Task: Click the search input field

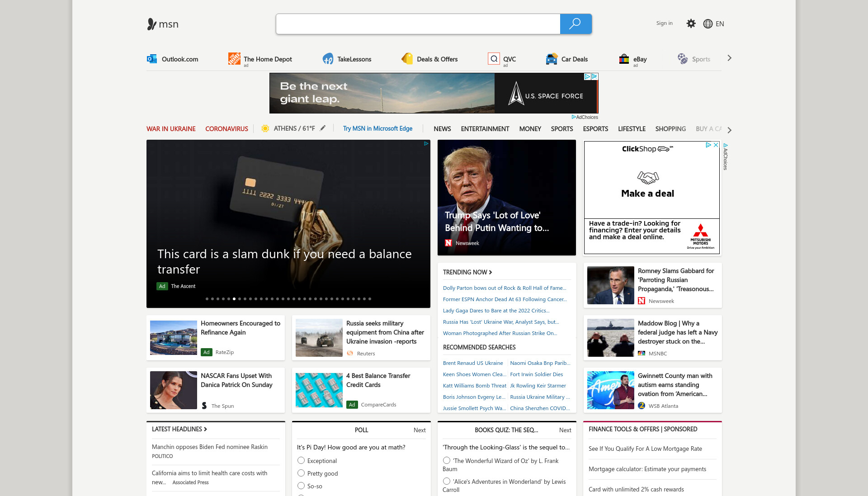Action: click(x=418, y=24)
